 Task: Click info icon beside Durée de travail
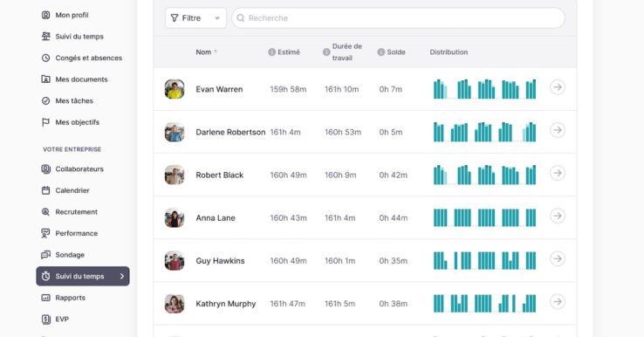pos(326,52)
